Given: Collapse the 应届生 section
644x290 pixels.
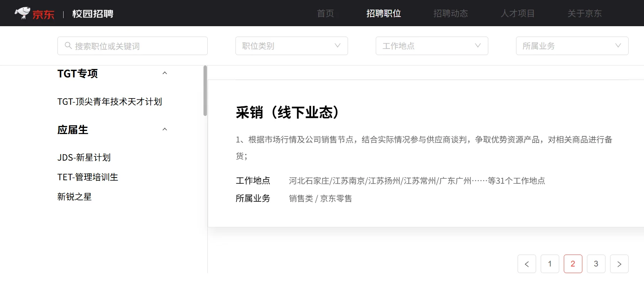Looking at the screenshot, I should (165, 129).
